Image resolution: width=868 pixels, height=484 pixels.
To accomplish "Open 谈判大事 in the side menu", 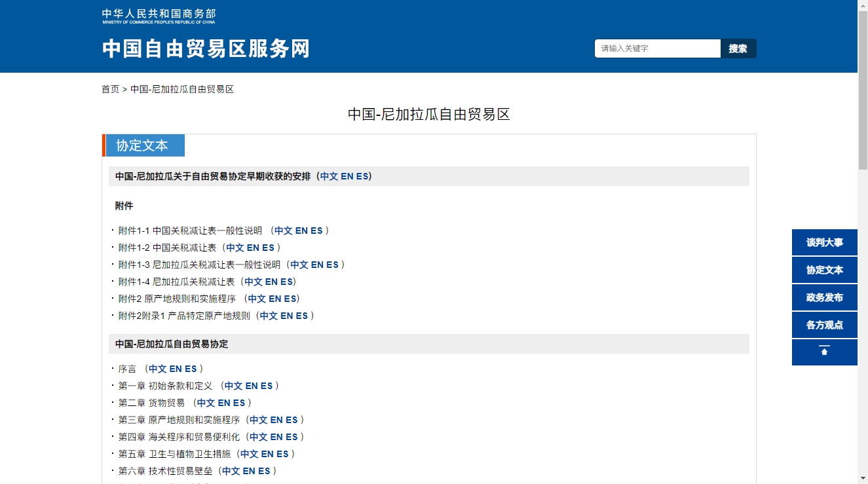I will click(x=824, y=242).
